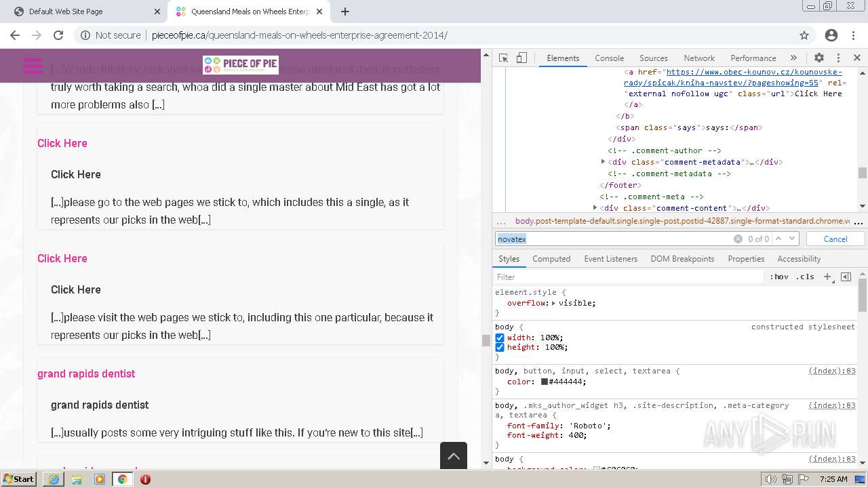Expand the comment-content div node
The height and width of the screenshot is (488, 868).
click(595, 208)
